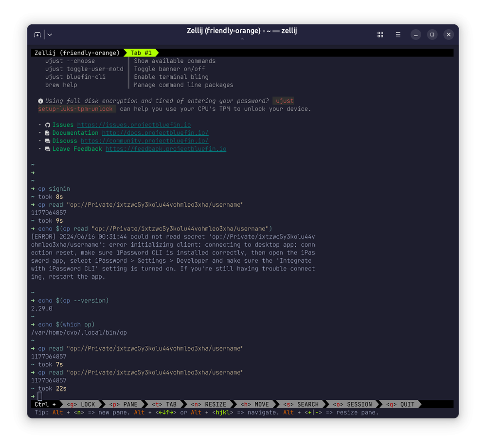Click the '2.29.0' version output
Image resolution: width=486 pixels, height=448 pixels.
pos(42,308)
